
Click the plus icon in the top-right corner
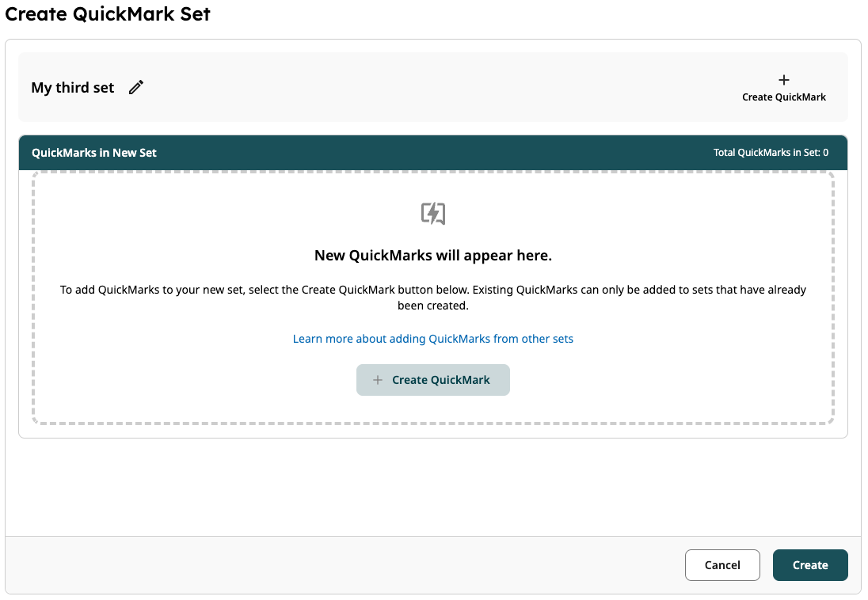pos(784,80)
